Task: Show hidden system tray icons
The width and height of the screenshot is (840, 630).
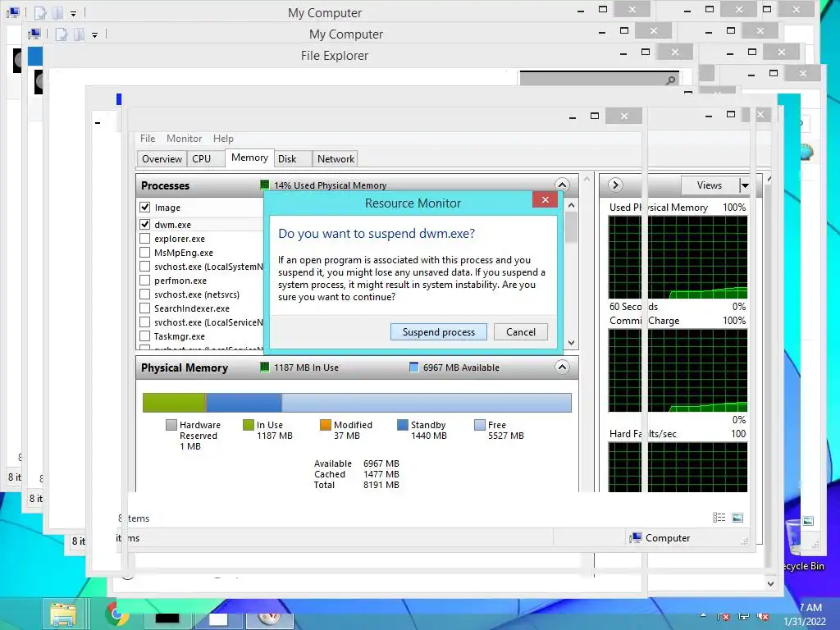Action: coord(703,615)
